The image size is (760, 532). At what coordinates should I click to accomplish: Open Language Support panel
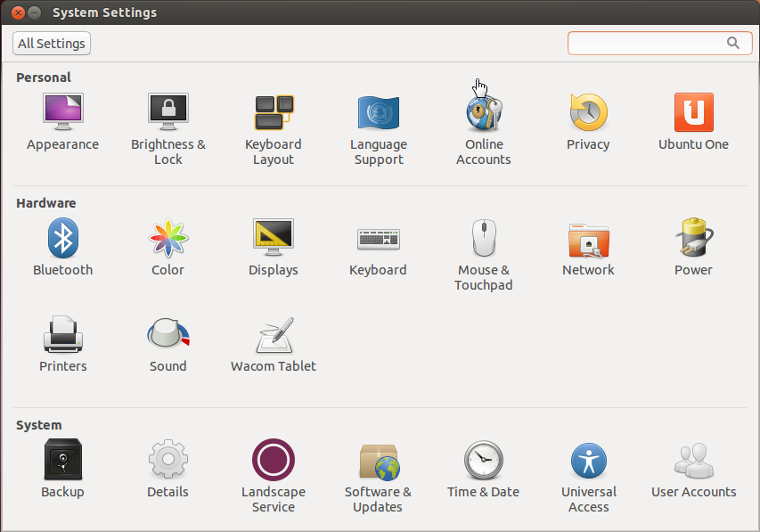378,113
